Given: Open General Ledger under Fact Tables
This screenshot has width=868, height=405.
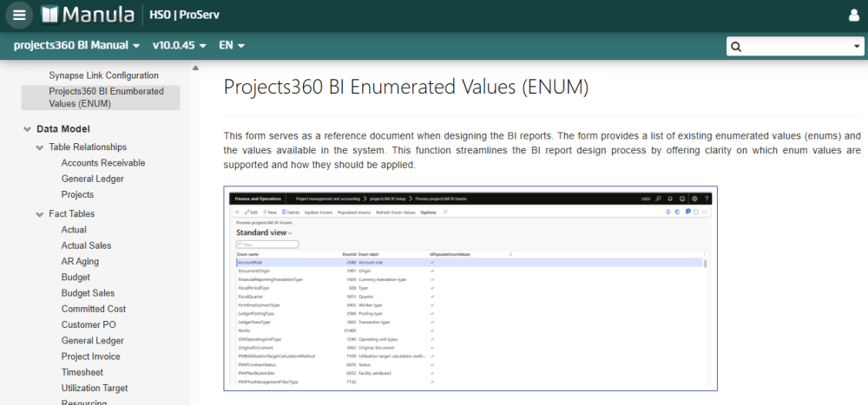Looking at the screenshot, I should click(93, 341).
